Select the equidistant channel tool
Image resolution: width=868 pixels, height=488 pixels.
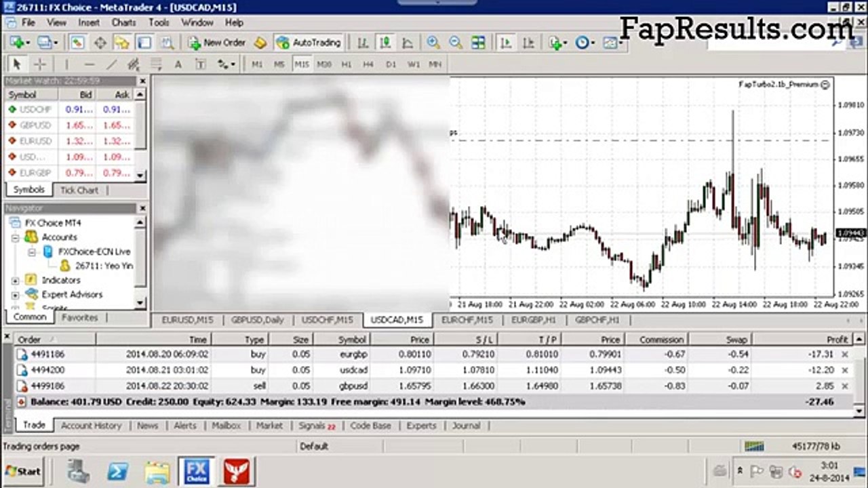pyautogui.click(x=134, y=64)
